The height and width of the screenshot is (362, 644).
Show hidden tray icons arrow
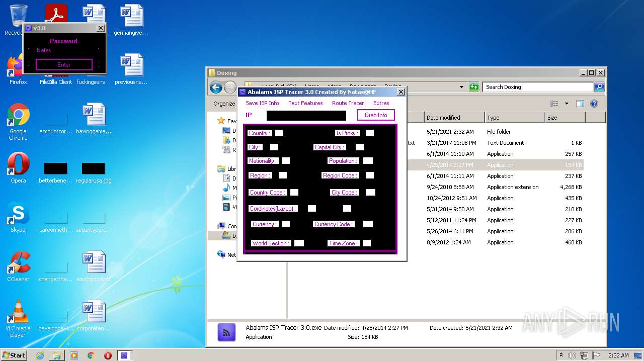pyautogui.click(x=561, y=355)
